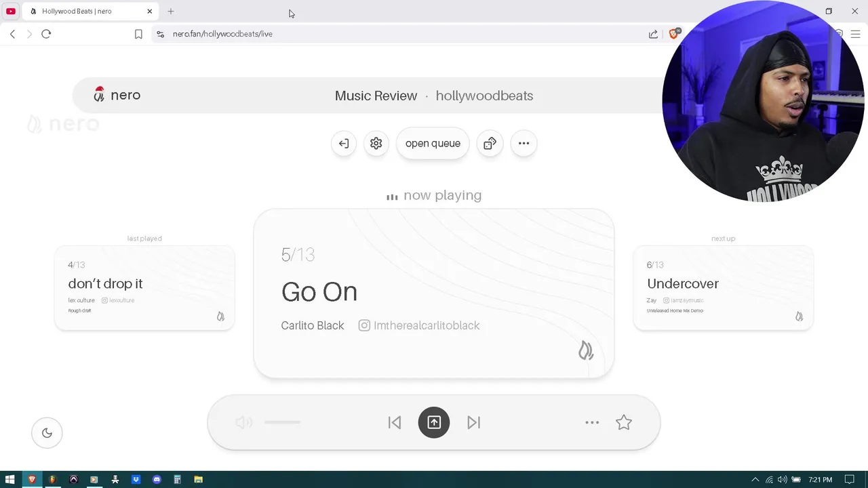This screenshot has height=488, width=868.
Task: Go back in browser history
Action: pos(12,34)
